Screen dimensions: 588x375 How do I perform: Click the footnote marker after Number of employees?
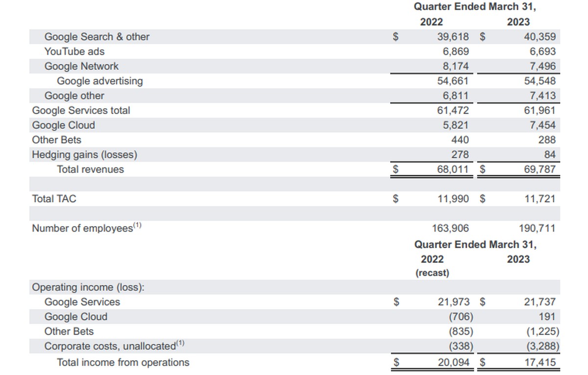click(138, 226)
